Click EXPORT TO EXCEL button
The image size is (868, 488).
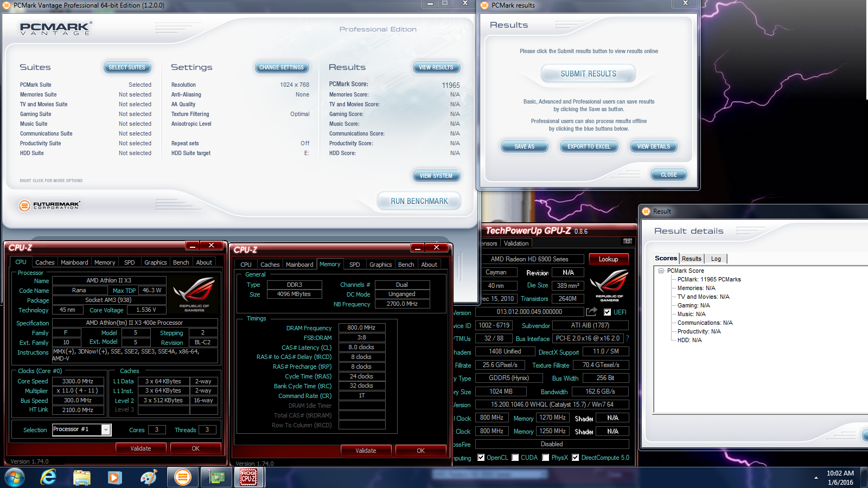589,146
